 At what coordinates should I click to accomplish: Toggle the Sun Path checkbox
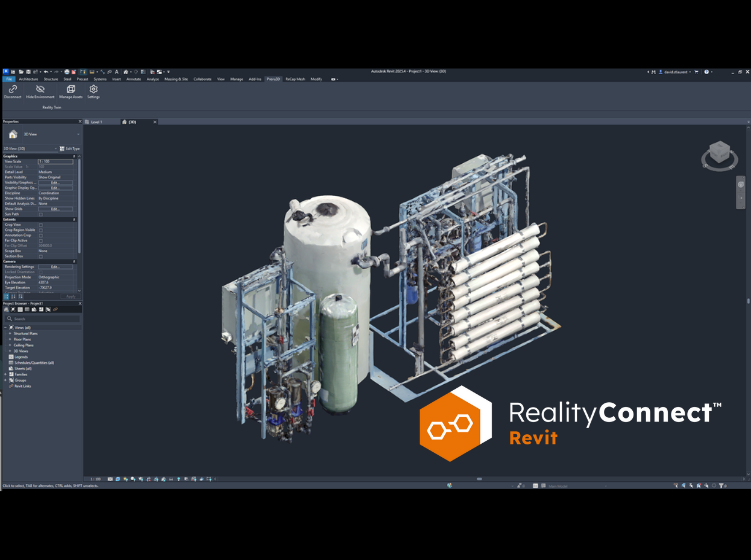pos(41,214)
